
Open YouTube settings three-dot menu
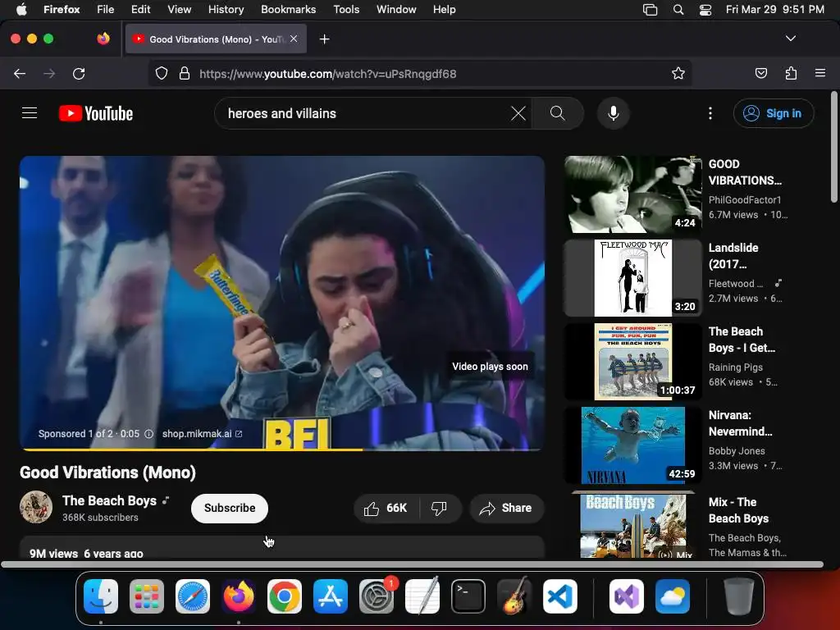tap(710, 113)
